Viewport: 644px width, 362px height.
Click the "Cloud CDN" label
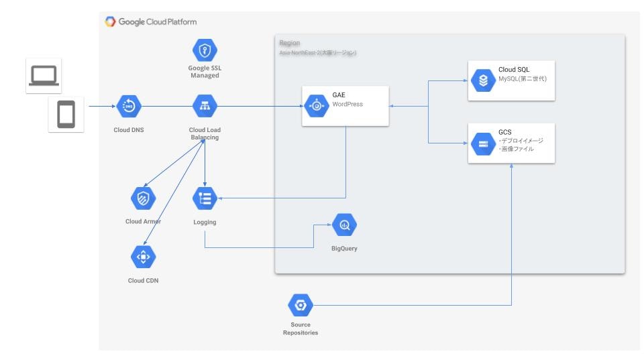(143, 281)
